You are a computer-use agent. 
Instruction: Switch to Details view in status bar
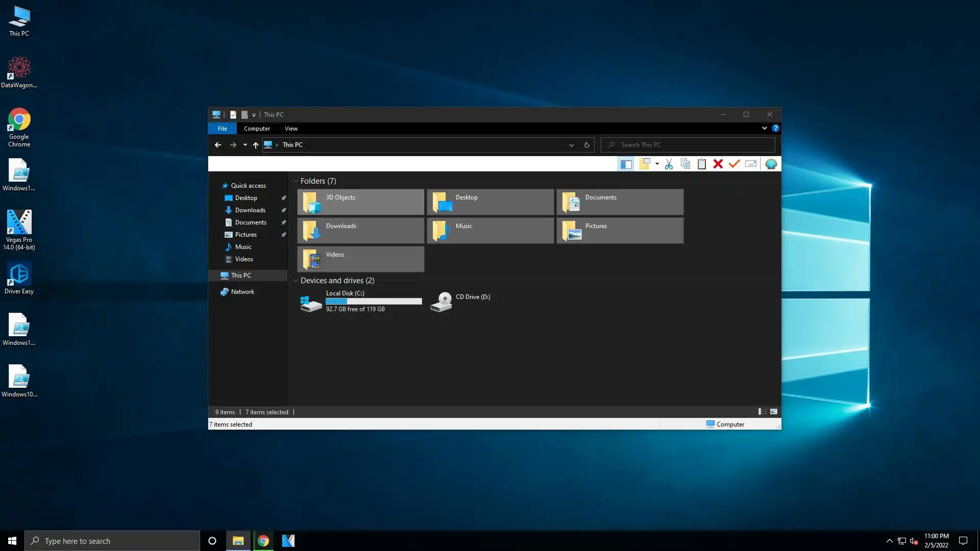click(762, 412)
